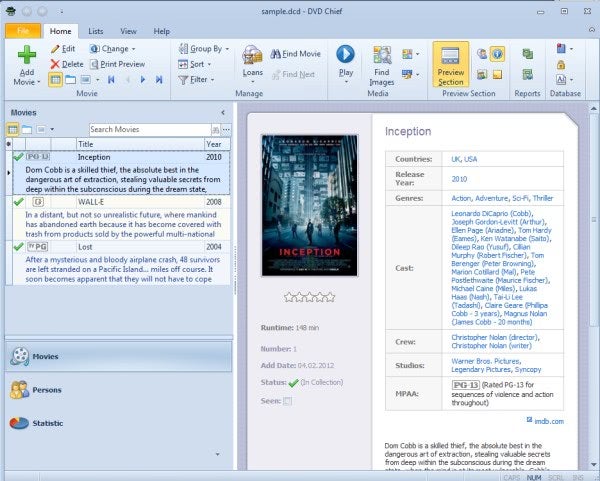This screenshot has height=481, width=600.
Task: Open the Sort dropdown menu
Action: (198, 63)
